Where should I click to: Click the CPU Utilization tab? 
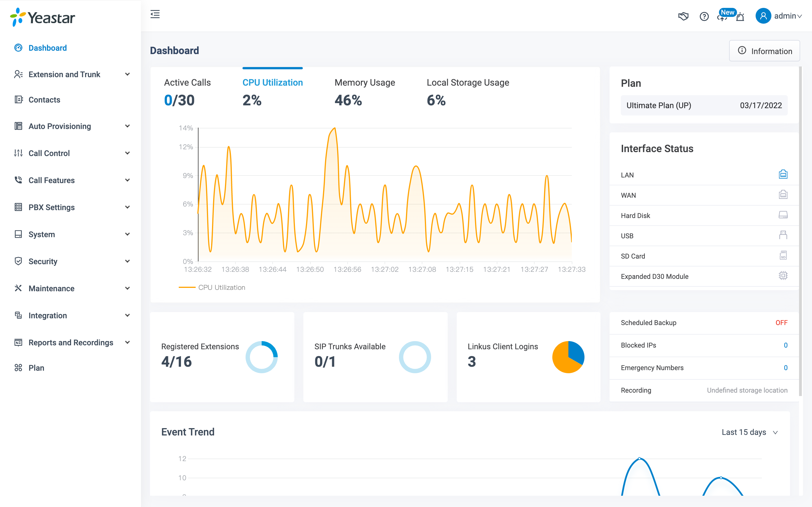point(272,82)
